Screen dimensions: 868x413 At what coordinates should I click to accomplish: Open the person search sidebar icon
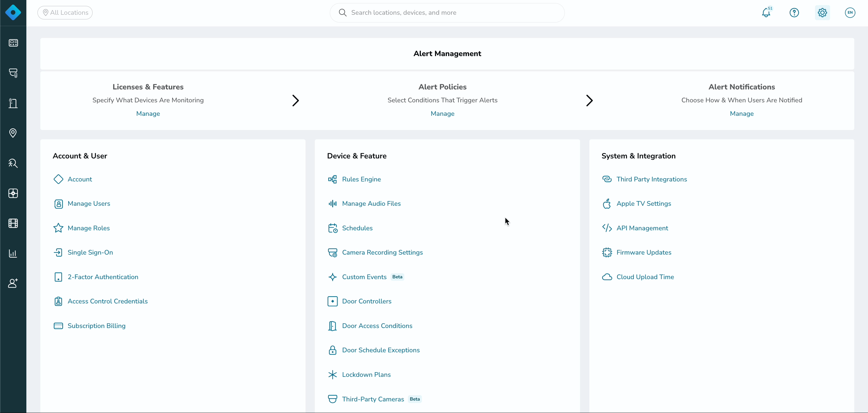[x=13, y=163]
